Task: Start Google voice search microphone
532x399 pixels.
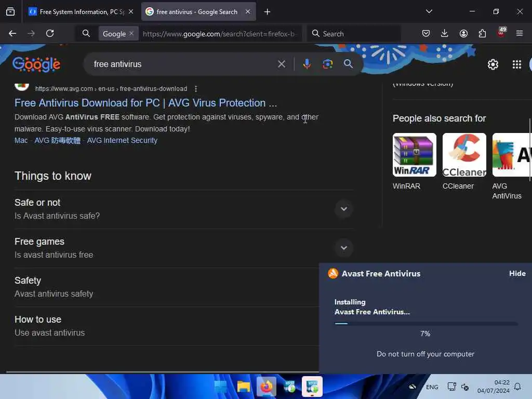Action: pos(307,64)
